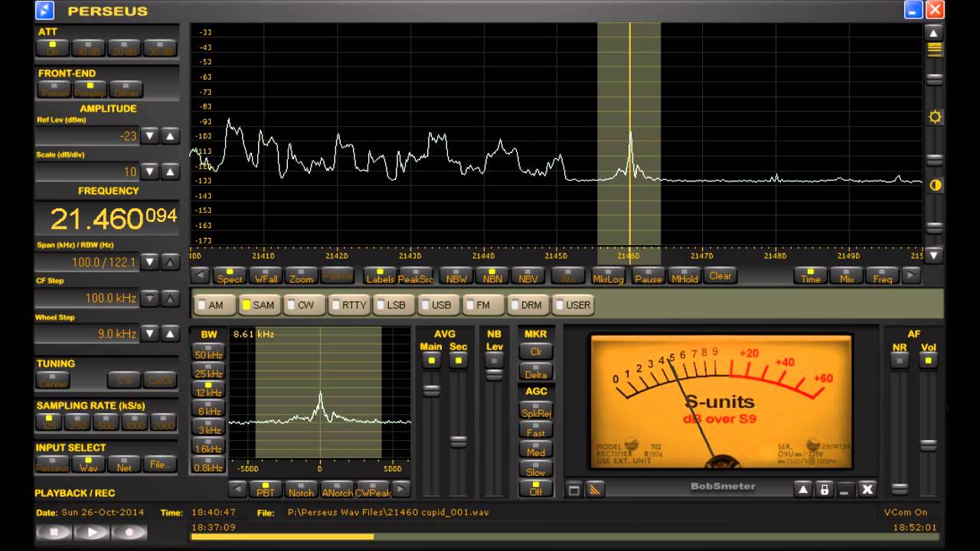Increase the CF Step value
Viewport: 980px width, 551px height.
(x=171, y=298)
